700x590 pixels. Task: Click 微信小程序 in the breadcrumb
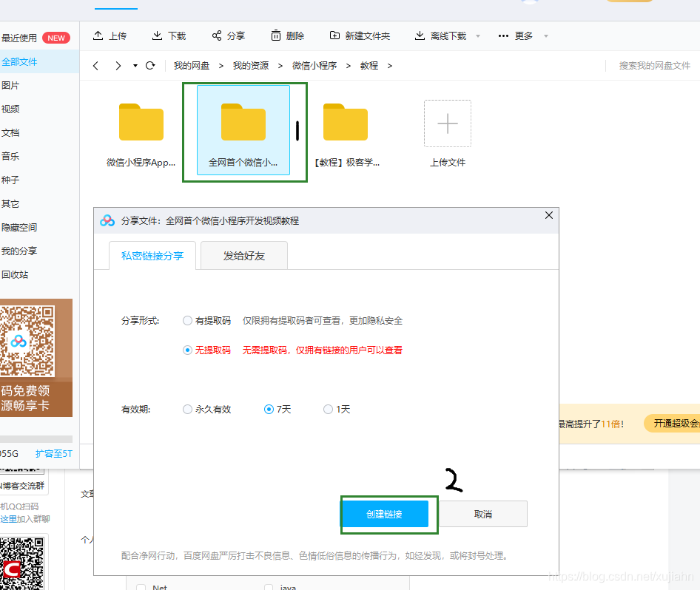click(x=314, y=66)
